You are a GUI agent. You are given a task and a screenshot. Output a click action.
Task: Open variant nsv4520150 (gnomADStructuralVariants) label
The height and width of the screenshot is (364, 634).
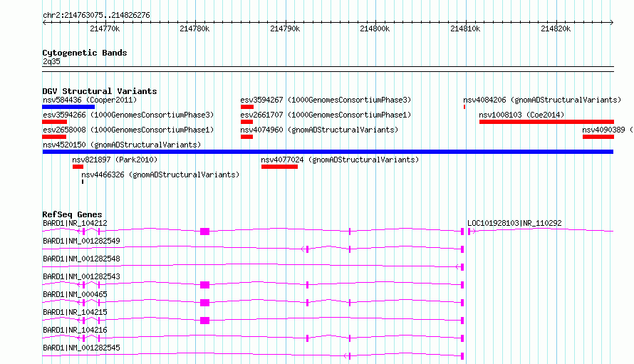(122, 145)
